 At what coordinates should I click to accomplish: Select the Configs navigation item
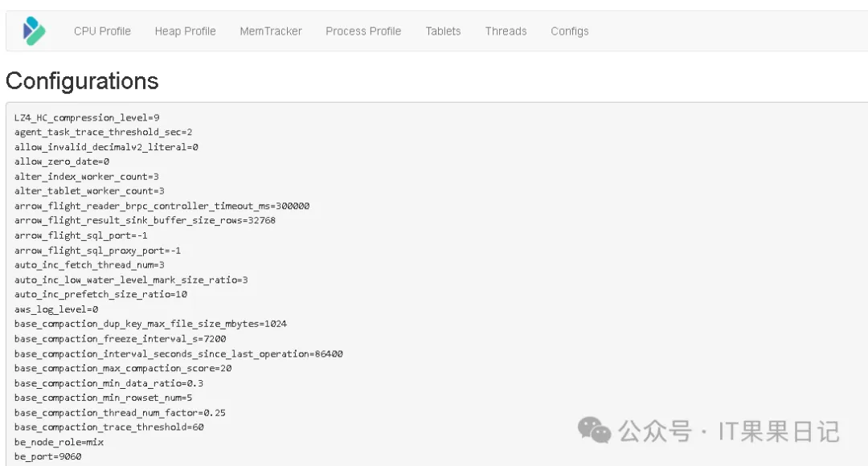tap(569, 31)
